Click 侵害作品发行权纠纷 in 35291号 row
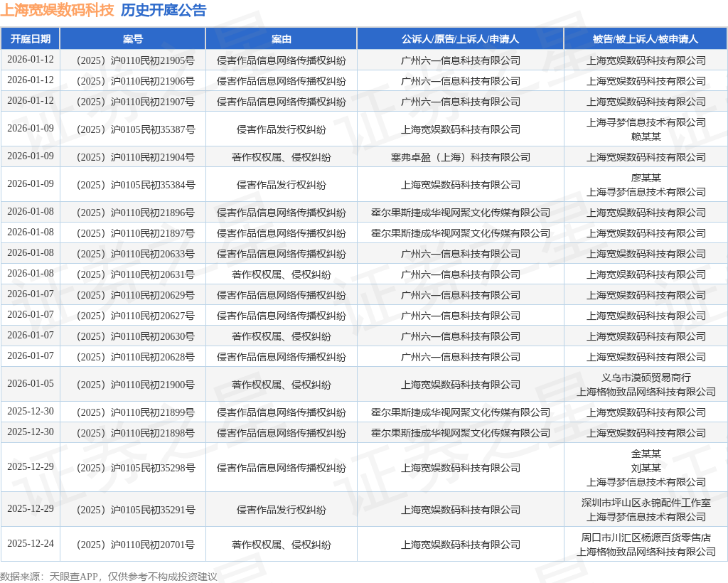Screen dimensions: 728x583 tap(282, 510)
